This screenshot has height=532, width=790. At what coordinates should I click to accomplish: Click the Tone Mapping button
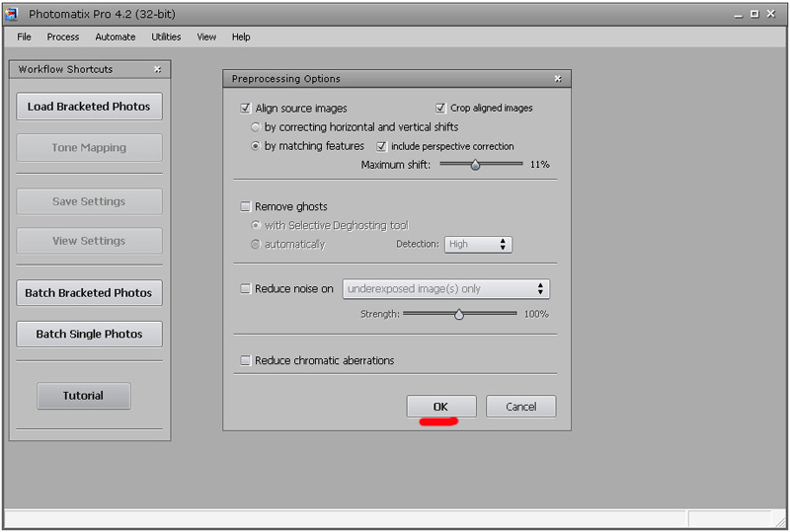(89, 148)
